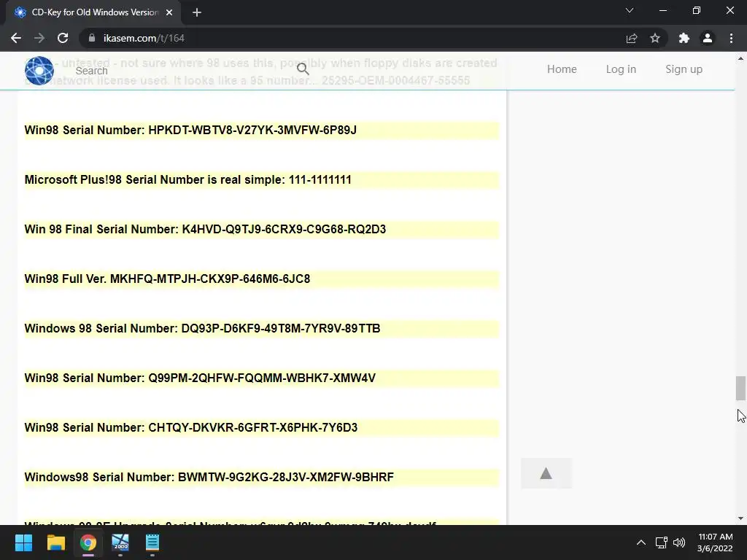Click the network tray icon
The width and height of the screenshot is (747, 560).
661,542
